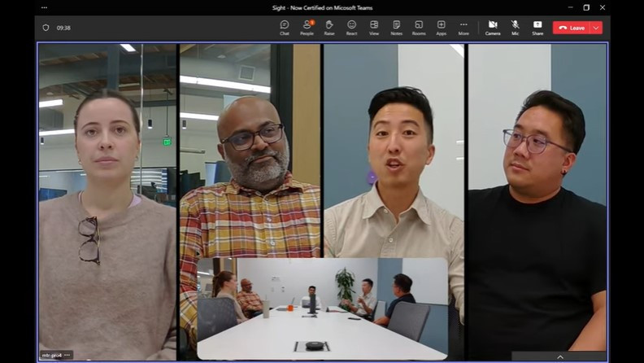Toggle the Mic mute state

coord(515,27)
